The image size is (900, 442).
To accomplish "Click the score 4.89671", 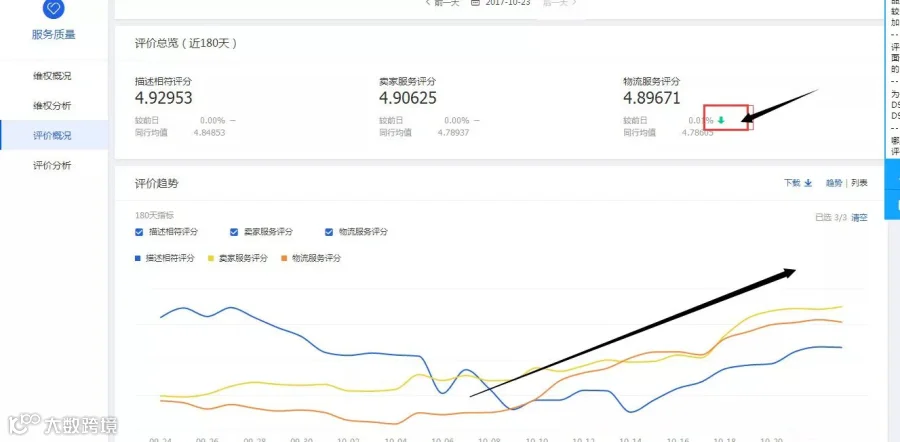I will click(x=652, y=98).
